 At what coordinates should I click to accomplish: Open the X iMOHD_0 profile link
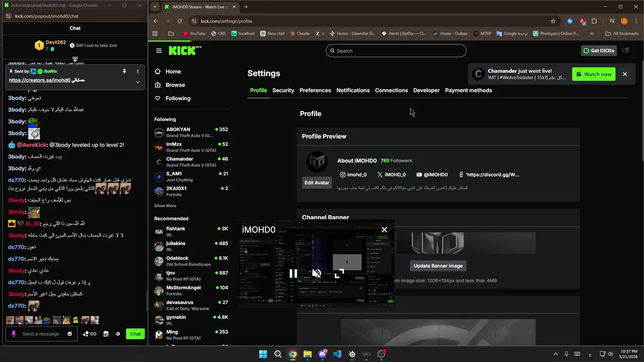click(x=391, y=175)
